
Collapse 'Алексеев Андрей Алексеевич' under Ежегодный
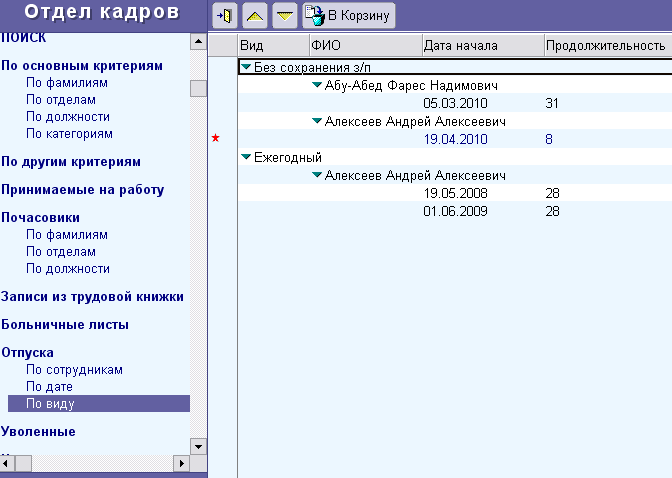tap(317, 175)
